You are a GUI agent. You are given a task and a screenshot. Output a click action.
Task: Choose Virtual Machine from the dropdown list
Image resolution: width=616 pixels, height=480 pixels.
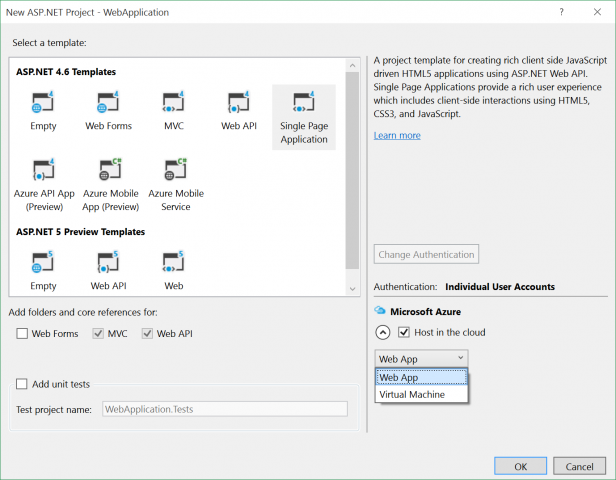[421, 394]
